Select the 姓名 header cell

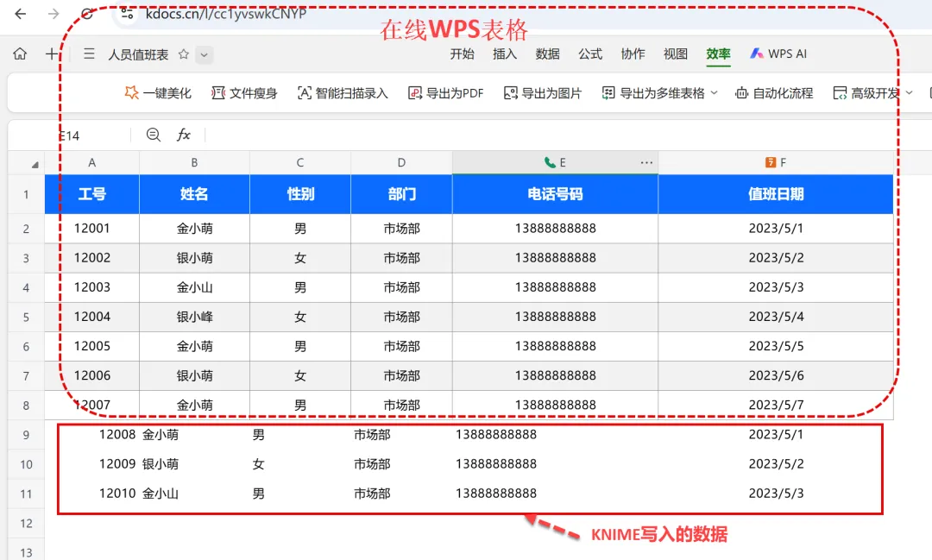point(194,194)
